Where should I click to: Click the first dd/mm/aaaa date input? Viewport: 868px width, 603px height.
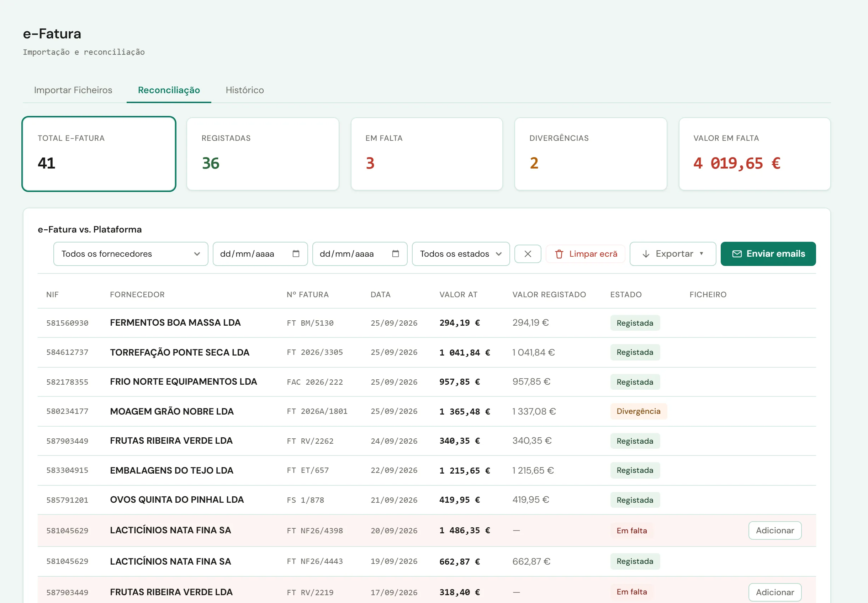260,254
